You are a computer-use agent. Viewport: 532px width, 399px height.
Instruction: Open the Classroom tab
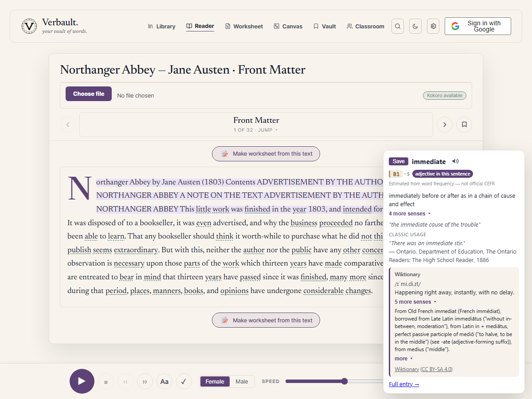click(x=365, y=26)
